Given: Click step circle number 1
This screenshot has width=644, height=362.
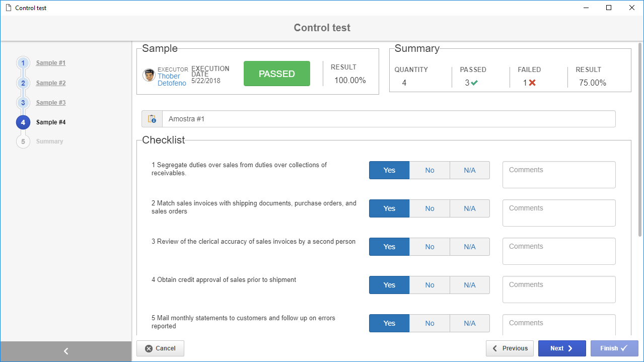Looking at the screenshot, I should click(23, 63).
